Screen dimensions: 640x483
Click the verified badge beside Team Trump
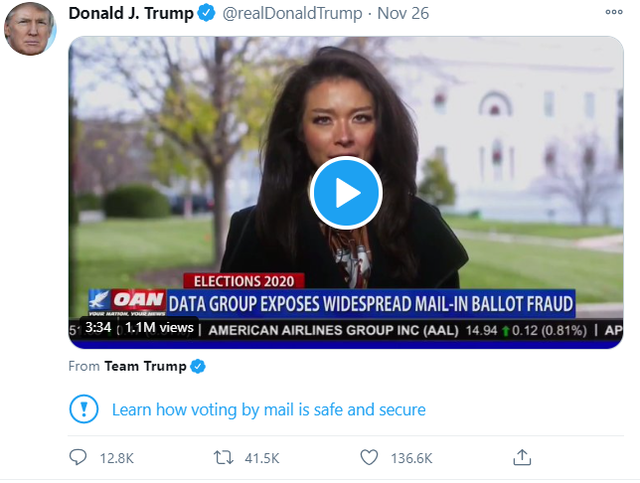point(198,366)
